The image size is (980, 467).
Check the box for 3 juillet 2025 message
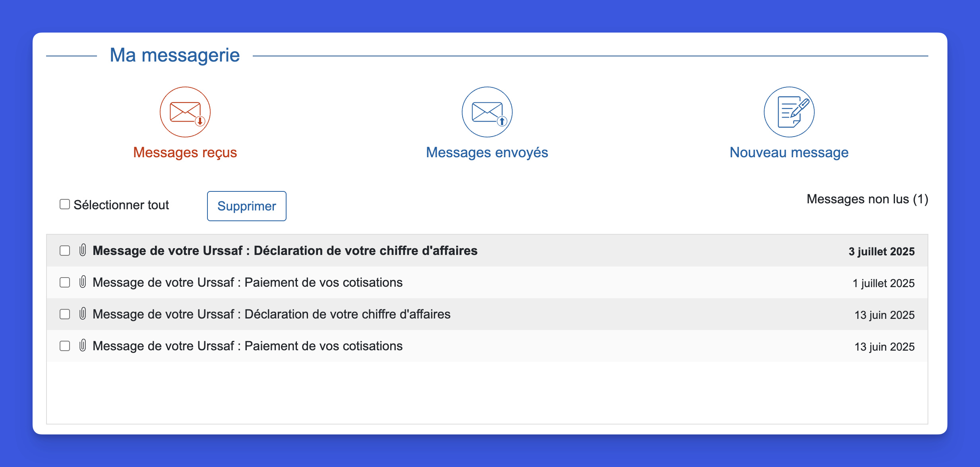click(x=65, y=251)
